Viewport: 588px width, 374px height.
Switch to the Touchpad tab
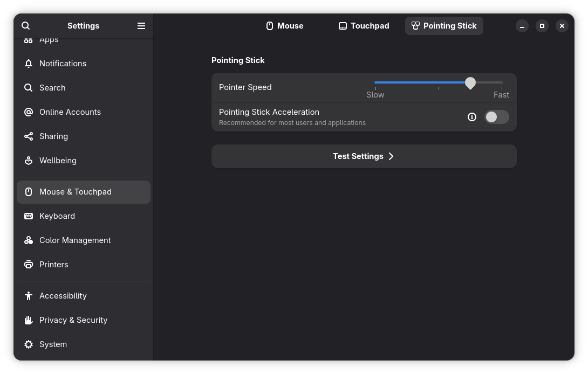pyautogui.click(x=364, y=26)
